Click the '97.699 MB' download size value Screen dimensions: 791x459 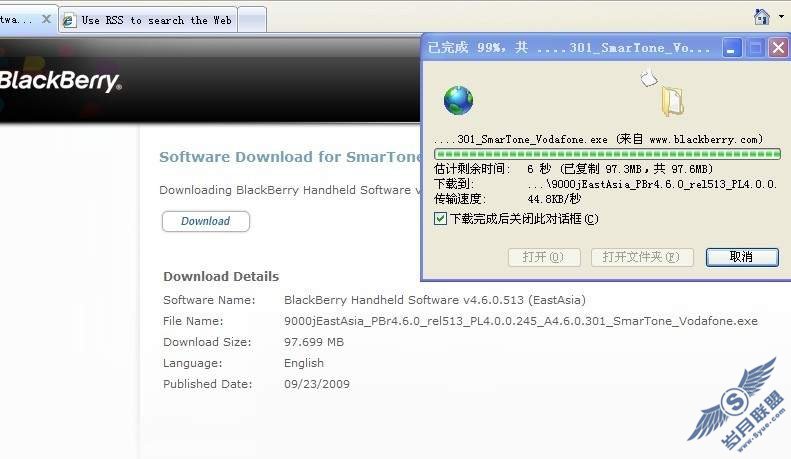click(x=314, y=342)
